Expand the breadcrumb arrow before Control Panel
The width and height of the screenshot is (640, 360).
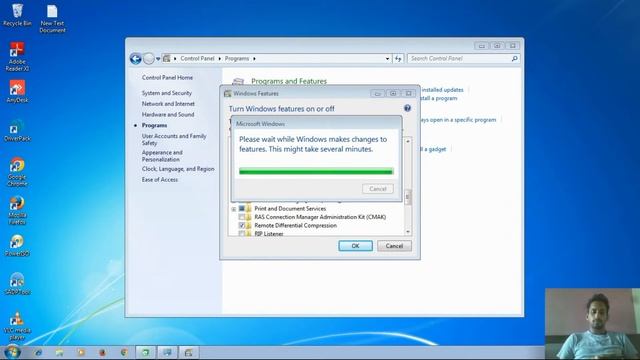click(x=175, y=59)
